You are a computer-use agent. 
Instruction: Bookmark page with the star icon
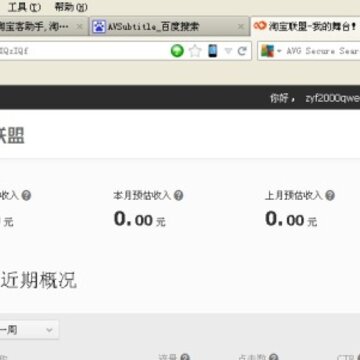pos(195,51)
